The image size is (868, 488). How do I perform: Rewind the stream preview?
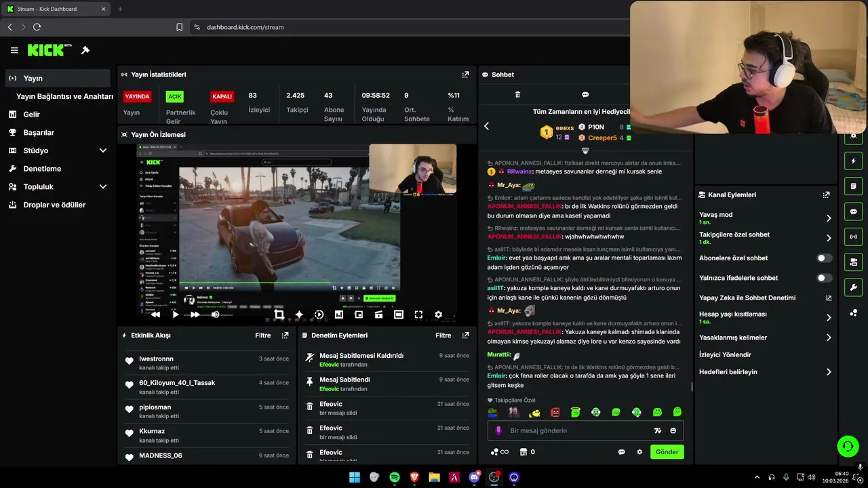[155, 314]
